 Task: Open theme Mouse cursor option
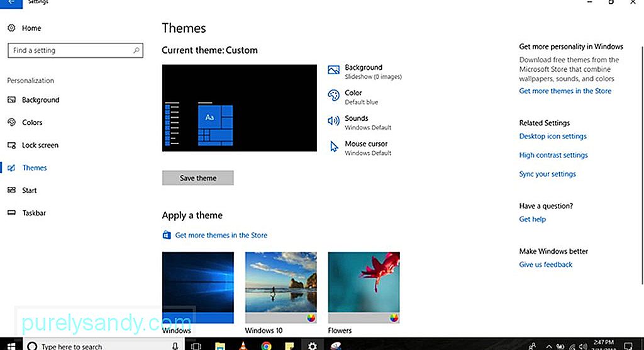[359, 148]
